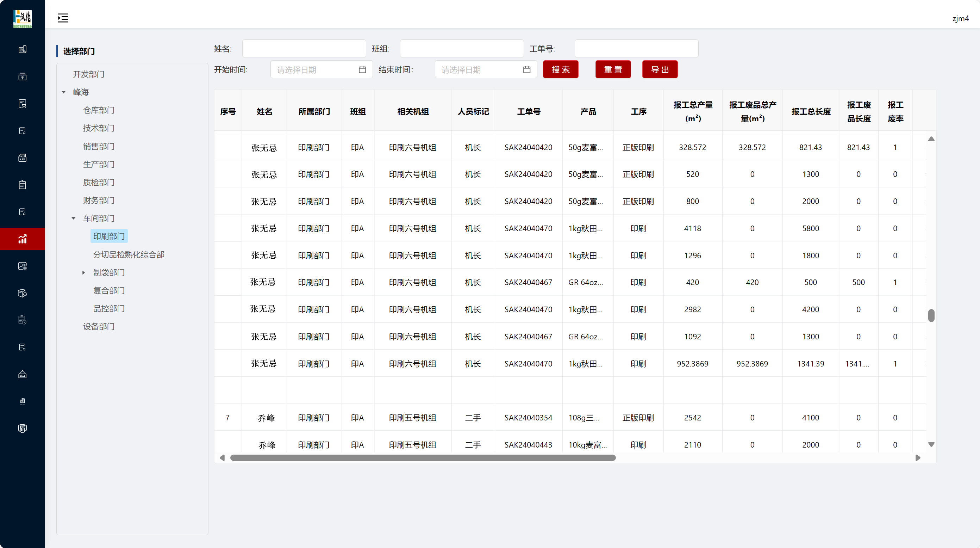Click the table scroll-right arrow

point(918,458)
